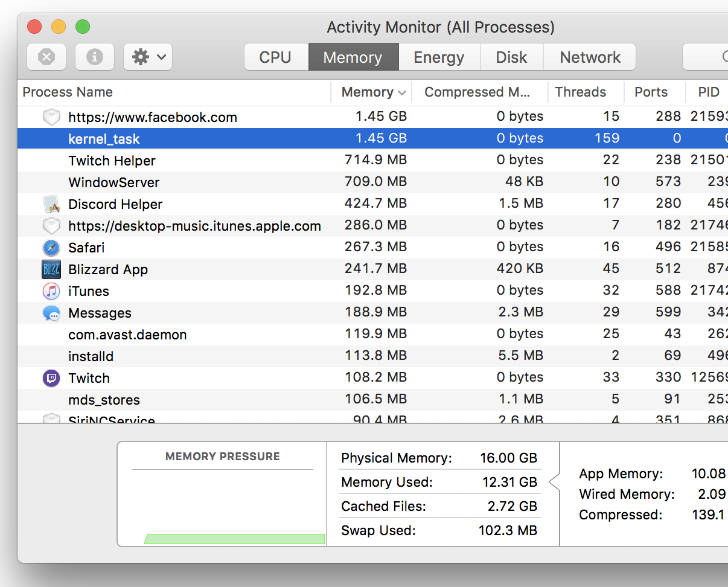Click the 714.9 MB memory value
The width and height of the screenshot is (728, 587).
click(375, 160)
